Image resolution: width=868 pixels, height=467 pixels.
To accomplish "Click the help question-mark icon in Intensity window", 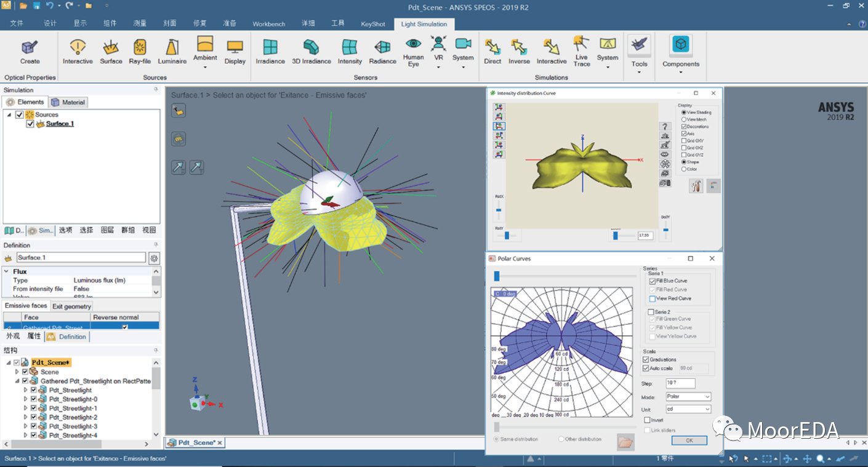I will [665, 126].
